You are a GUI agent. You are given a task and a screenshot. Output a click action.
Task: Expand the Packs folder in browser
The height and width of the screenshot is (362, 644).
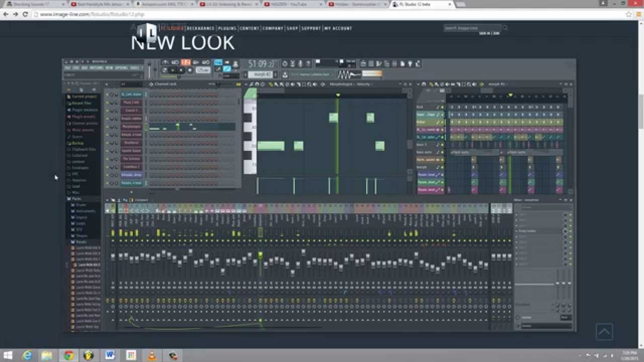coord(76,199)
